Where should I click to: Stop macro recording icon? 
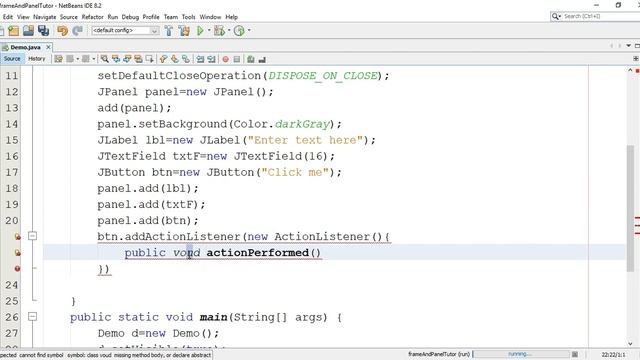pyautogui.click(x=237, y=59)
